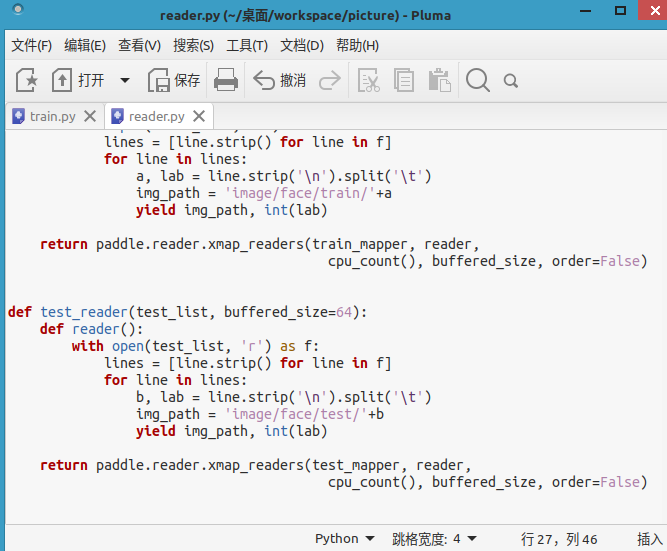Click the 'image/face/test/' string

coord(296,414)
